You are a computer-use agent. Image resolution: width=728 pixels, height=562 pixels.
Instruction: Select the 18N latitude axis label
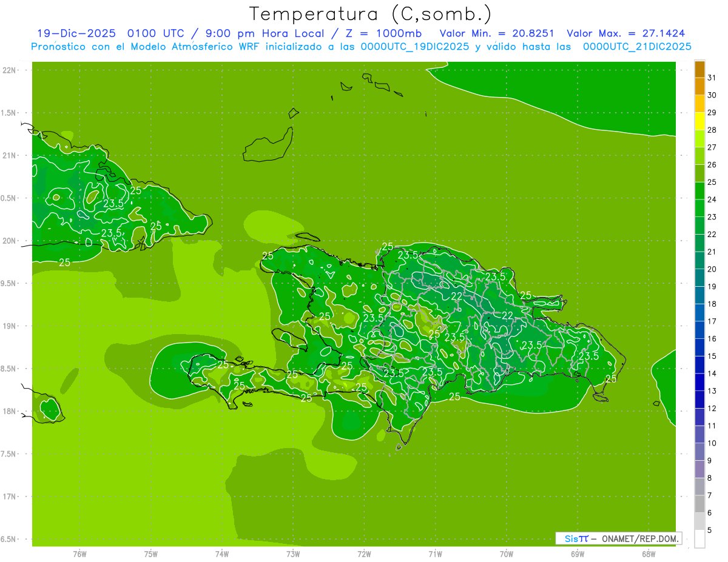(10, 411)
